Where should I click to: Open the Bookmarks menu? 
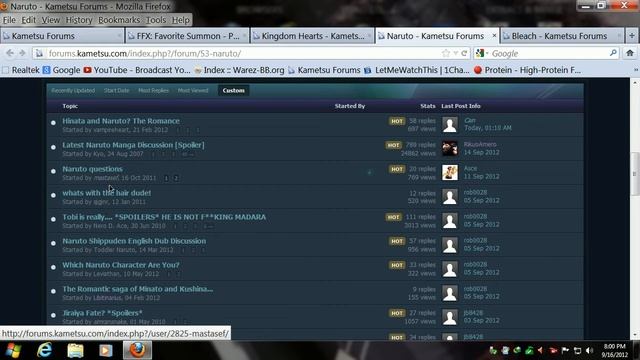[119, 20]
